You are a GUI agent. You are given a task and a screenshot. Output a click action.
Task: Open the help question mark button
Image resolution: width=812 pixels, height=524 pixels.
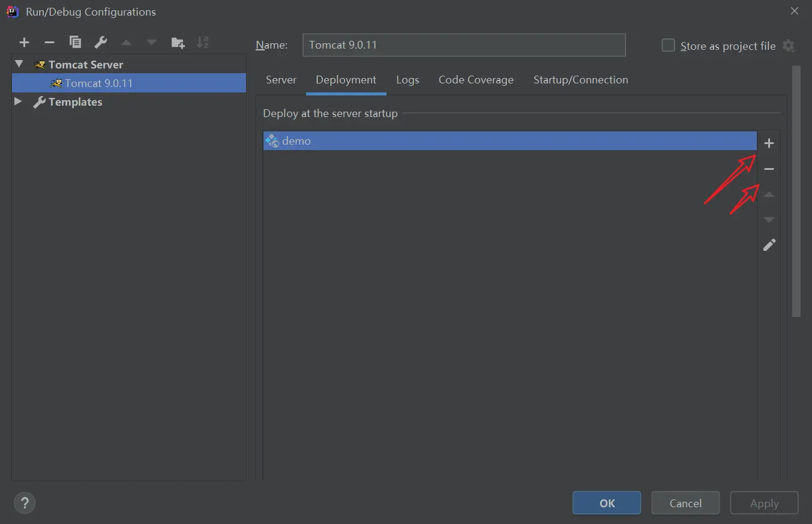[x=25, y=503]
